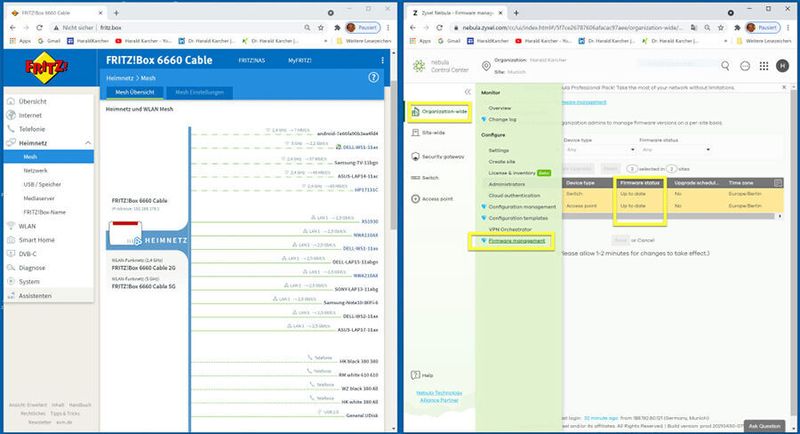
Task: Click the Smart Home icon in FRITZ!Box sidebar
Action: [11, 240]
